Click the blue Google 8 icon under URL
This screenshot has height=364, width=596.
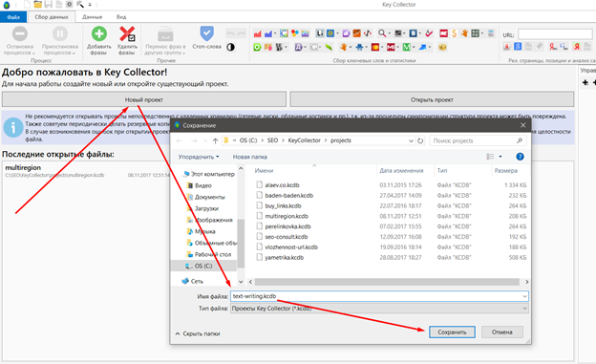(518, 47)
